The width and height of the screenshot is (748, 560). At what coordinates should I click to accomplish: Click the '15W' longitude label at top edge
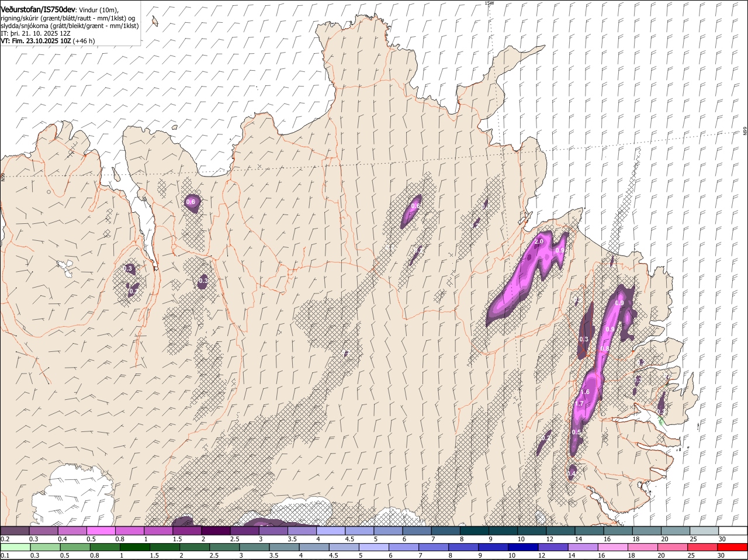click(x=489, y=3)
